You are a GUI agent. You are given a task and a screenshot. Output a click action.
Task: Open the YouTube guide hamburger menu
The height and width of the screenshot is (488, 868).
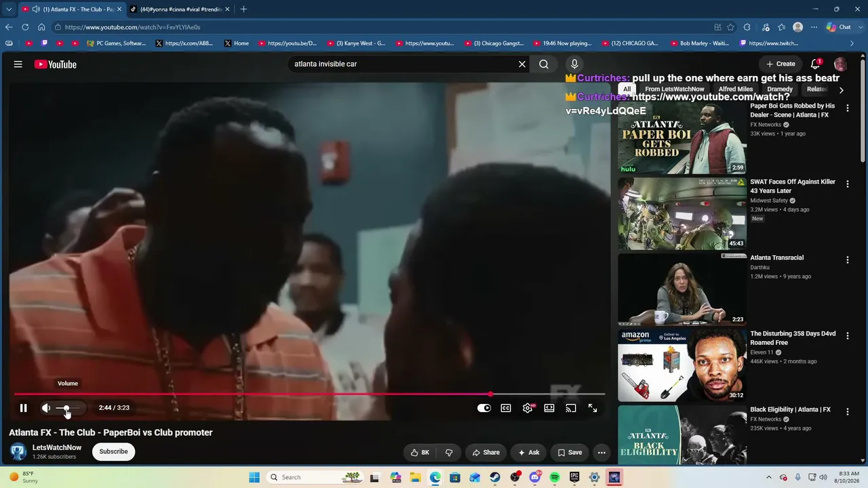[x=18, y=64]
